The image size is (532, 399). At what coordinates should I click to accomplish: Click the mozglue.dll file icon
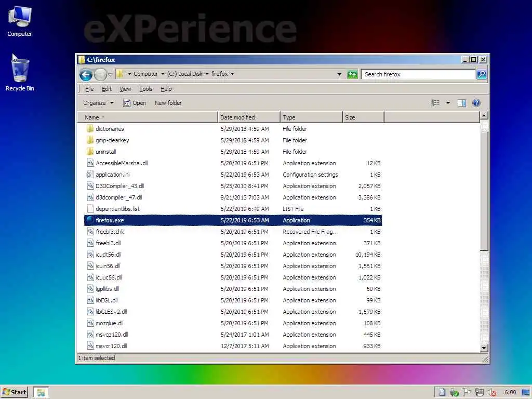tap(90, 323)
